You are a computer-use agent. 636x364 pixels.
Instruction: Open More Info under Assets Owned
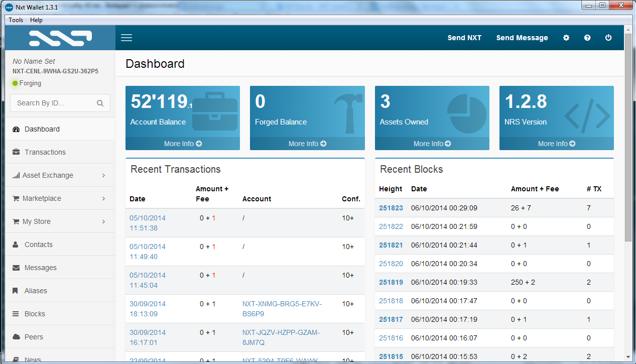(x=432, y=144)
